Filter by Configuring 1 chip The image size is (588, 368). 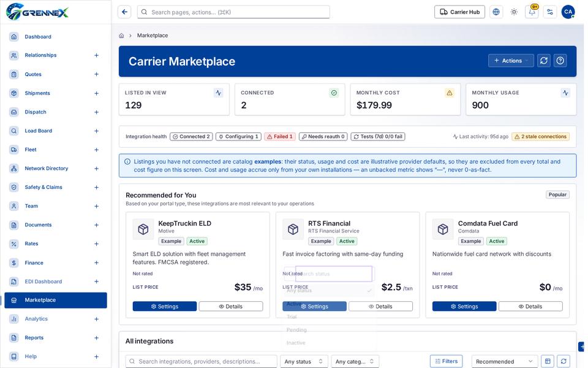(x=238, y=137)
